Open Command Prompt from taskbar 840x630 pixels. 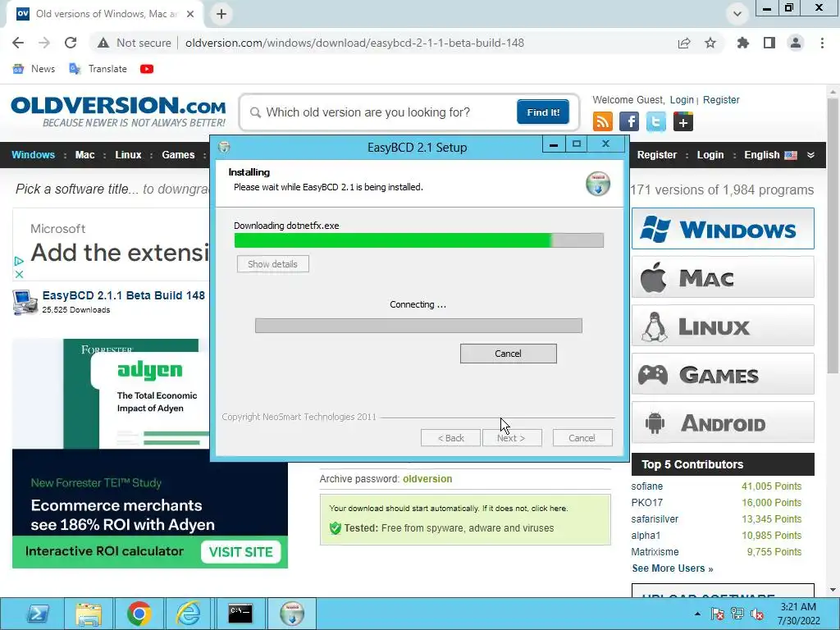pyautogui.click(x=240, y=614)
